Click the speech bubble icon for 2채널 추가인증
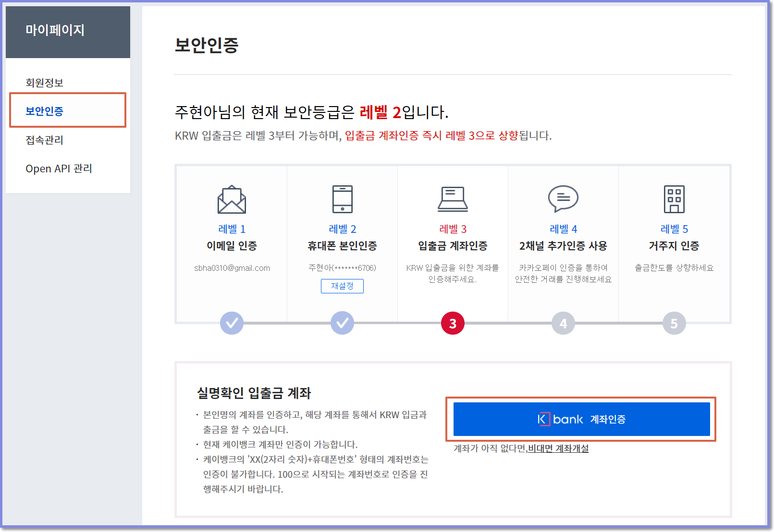The image size is (774, 532). point(563,199)
